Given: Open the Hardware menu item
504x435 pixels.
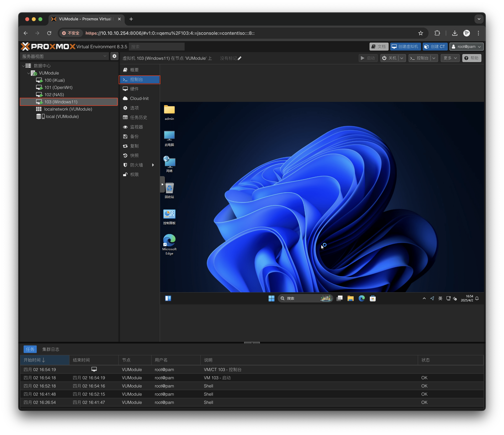Looking at the screenshot, I should (134, 89).
